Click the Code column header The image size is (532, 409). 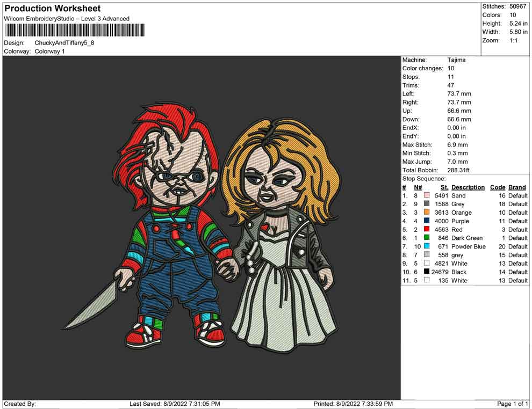[498, 187]
